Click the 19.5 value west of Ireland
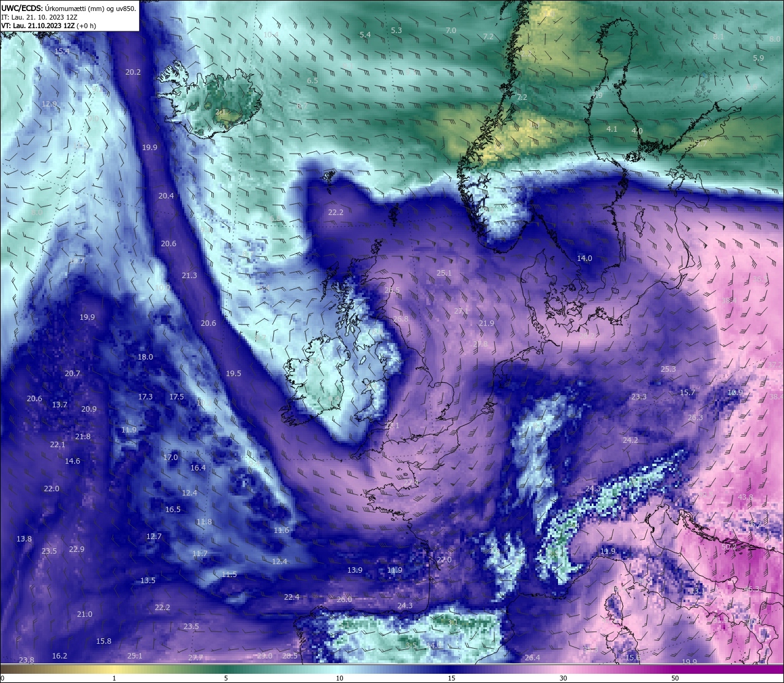The image size is (784, 683). (233, 374)
